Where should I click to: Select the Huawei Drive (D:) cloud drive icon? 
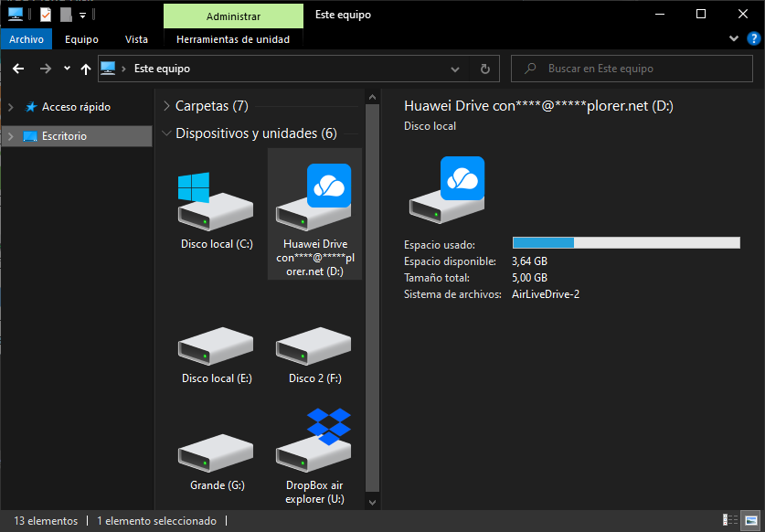tap(314, 214)
